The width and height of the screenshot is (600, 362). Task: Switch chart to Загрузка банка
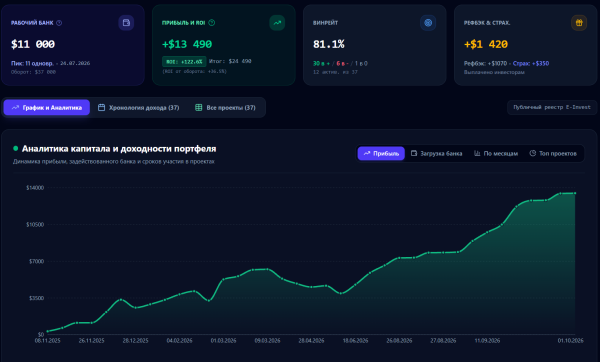(x=437, y=153)
